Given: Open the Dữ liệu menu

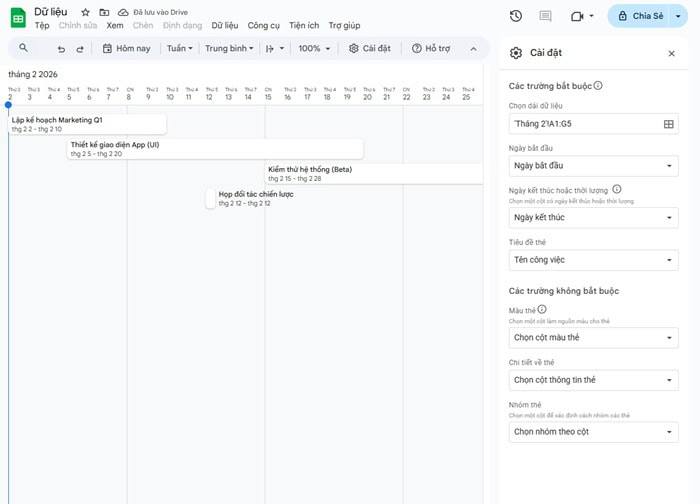Looking at the screenshot, I should (224, 25).
